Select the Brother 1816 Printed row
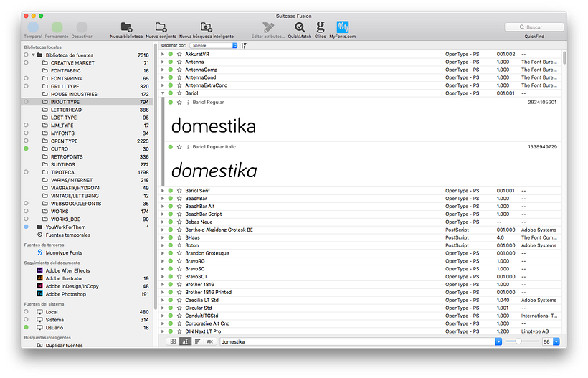The image size is (588, 378). pos(360,292)
